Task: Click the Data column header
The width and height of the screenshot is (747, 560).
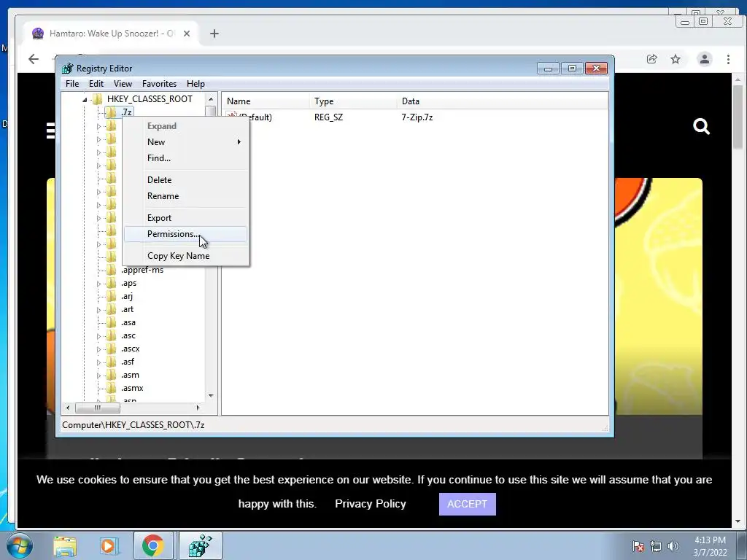Action: tap(502, 101)
